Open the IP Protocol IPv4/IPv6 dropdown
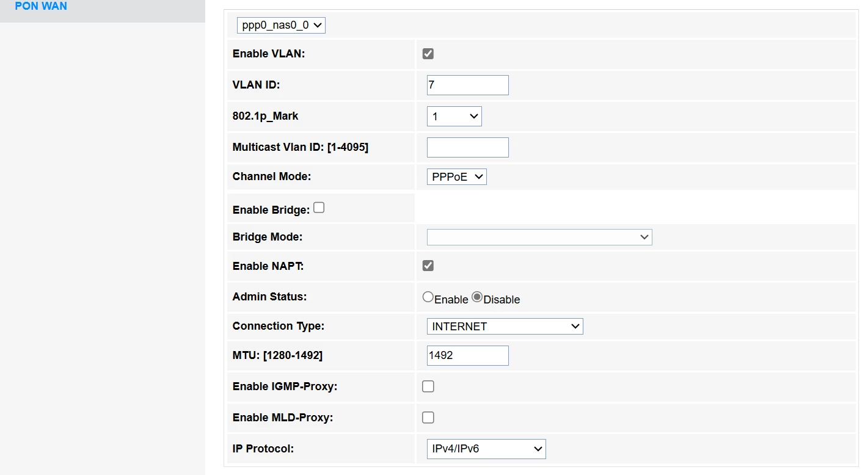This screenshot has height=475, width=868. click(486, 449)
